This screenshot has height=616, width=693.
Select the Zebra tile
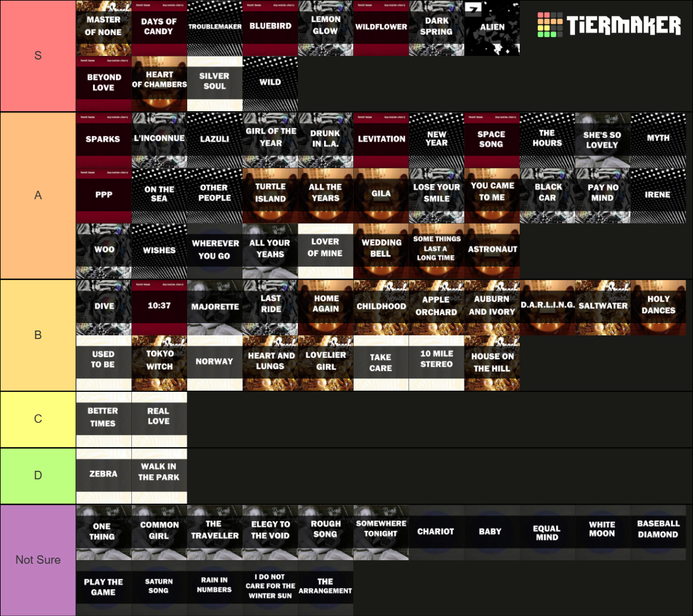point(104,476)
